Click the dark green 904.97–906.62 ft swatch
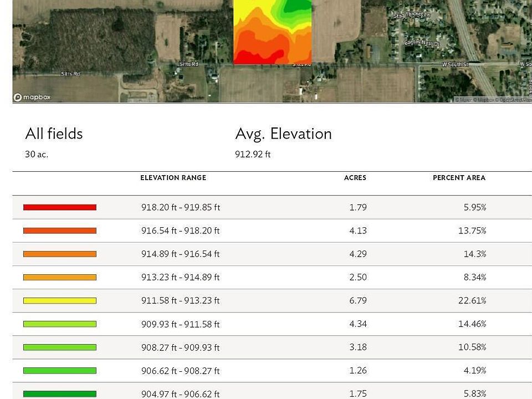The image size is (532, 399). 60,393
